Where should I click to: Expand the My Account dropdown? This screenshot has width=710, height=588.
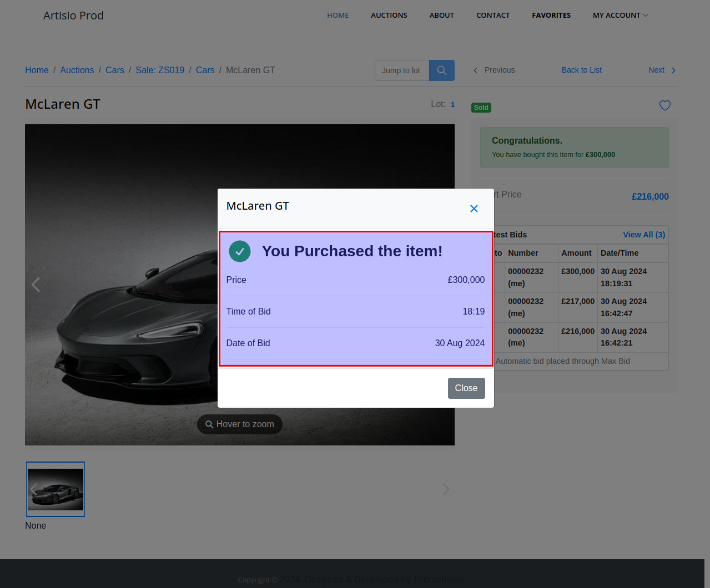620,16
